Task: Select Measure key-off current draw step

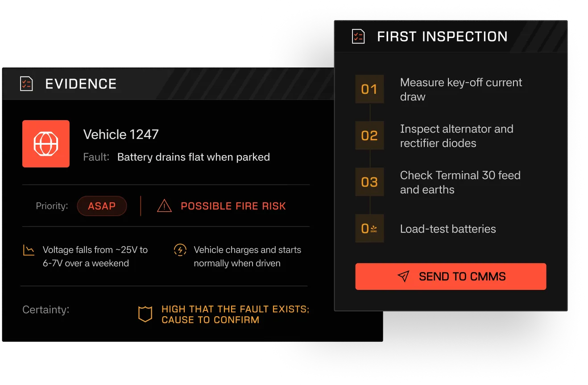Action: point(461,89)
